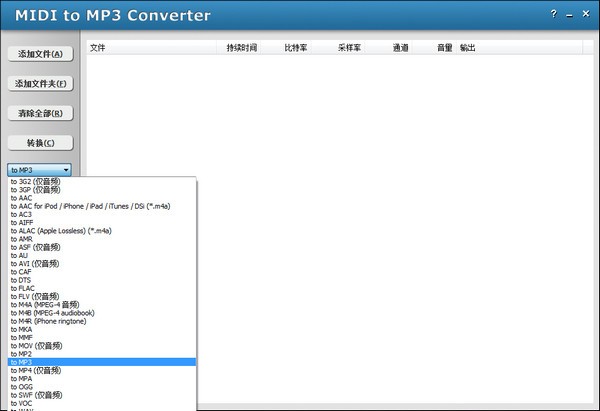Viewport: 600px width, 411px height.
Task: Minimize the MIDI to MP3 Converter window
Action: tap(570, 14)
